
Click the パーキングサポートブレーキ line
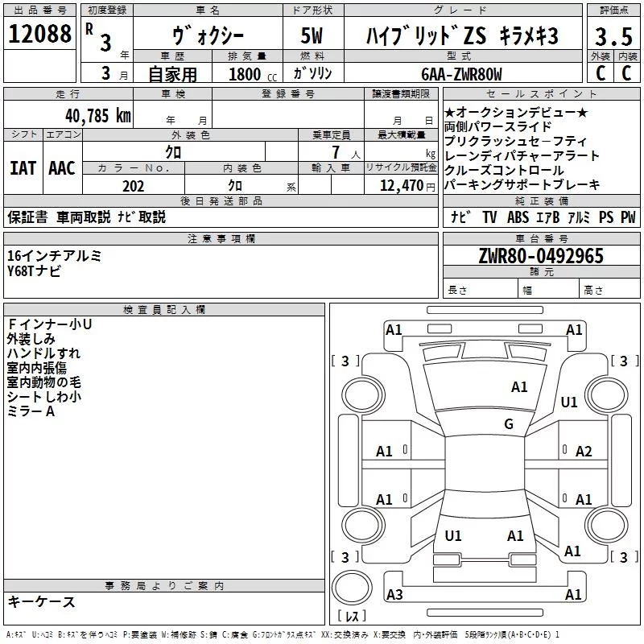pos(522,185)
